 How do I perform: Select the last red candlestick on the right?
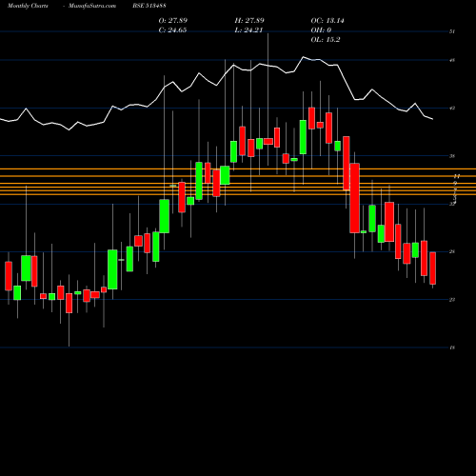[x=432, y=268]
